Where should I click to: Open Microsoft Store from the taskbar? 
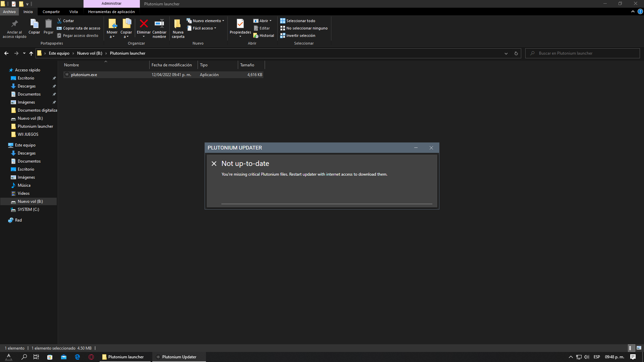(x=50, y=357)
